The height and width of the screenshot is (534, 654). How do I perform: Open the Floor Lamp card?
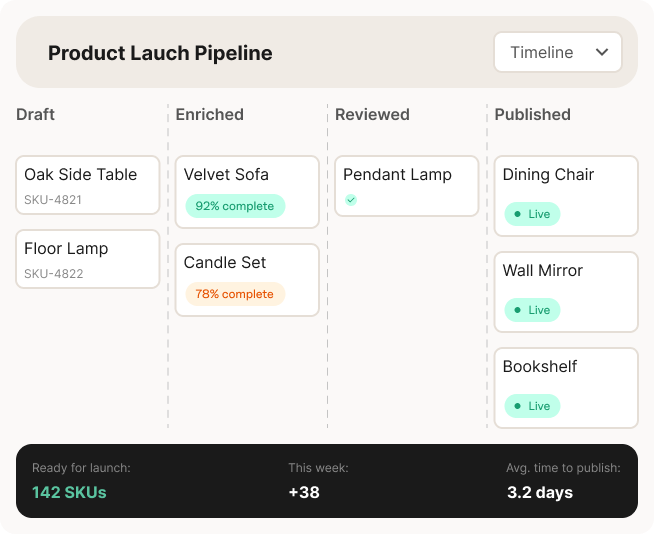(x=88, y=258)
